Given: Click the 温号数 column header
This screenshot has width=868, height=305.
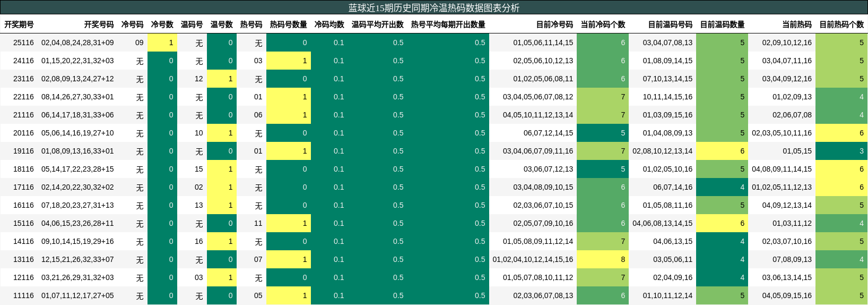Looking at the screenshot, I should (221, 24).
